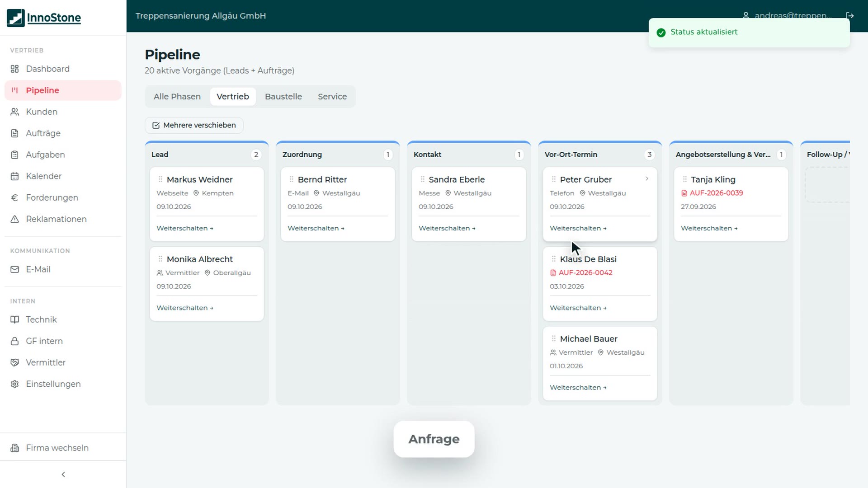
Task: Open order link AUF-2026-0042
Action: (x=585, y=272)
